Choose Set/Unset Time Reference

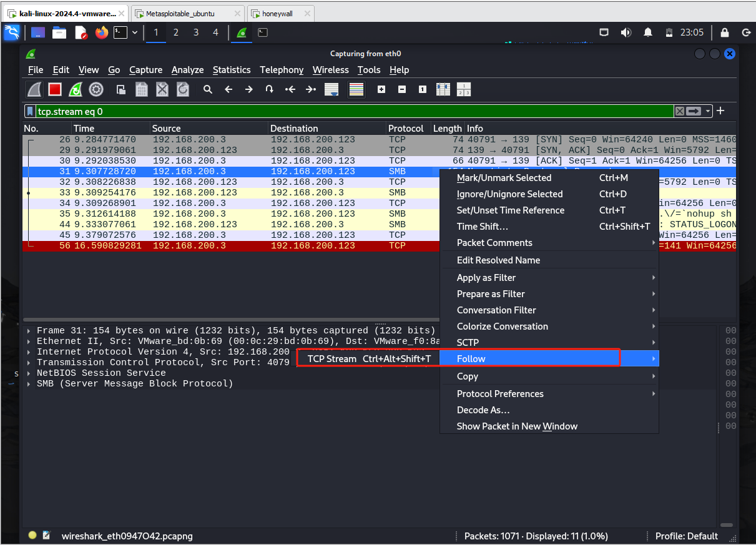pos(549,210)
